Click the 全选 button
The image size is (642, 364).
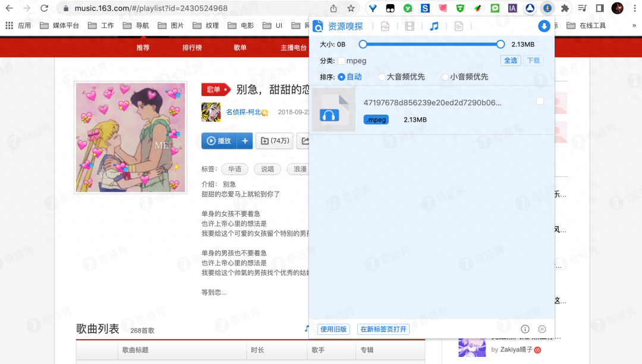(x=511, y=61)
